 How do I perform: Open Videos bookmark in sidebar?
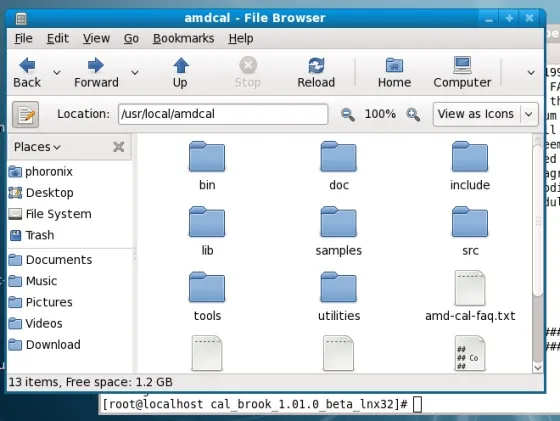(35, 324)
